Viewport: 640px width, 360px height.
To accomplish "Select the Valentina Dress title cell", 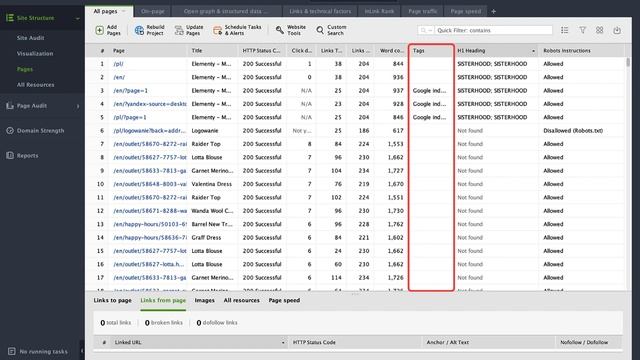I will (211, 184).
